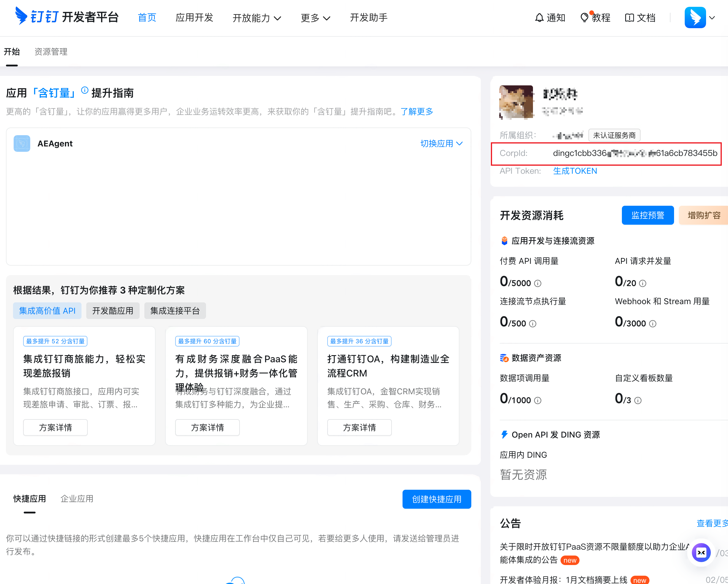Screen dimensions: 728x584
Task: Open 应用开发 in navigation
Action: tap(194, 17)
